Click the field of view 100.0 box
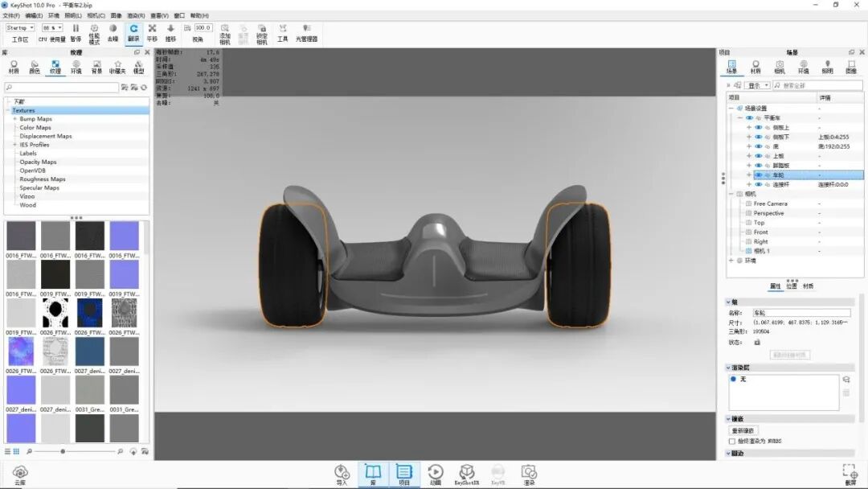Viewport: 868px width, 489px height. 203,27
